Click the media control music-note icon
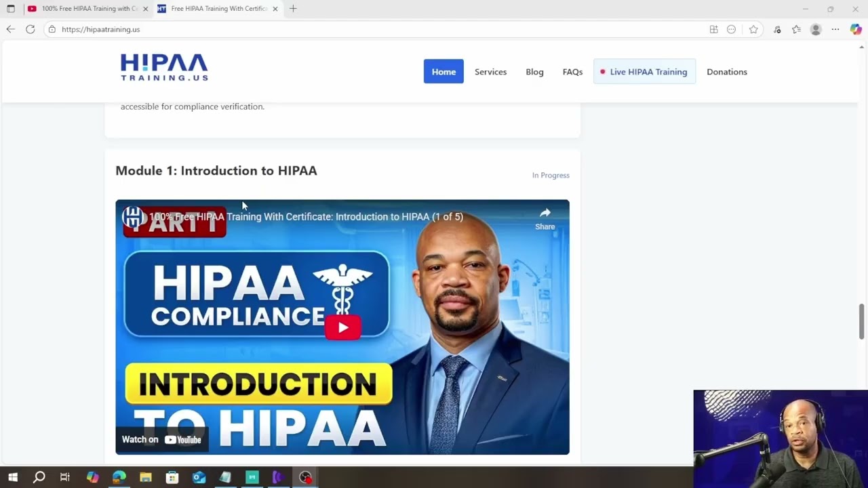Viewport: 868px width, 488px height. 777,29
